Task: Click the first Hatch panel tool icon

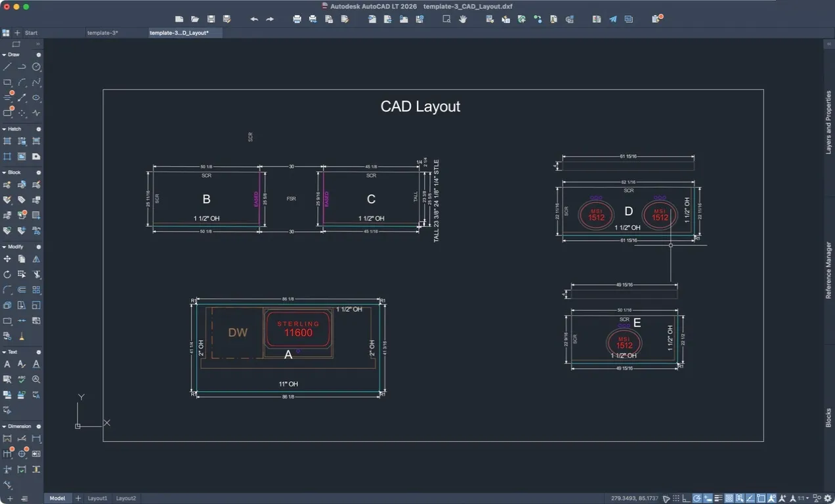Action: 7,141
